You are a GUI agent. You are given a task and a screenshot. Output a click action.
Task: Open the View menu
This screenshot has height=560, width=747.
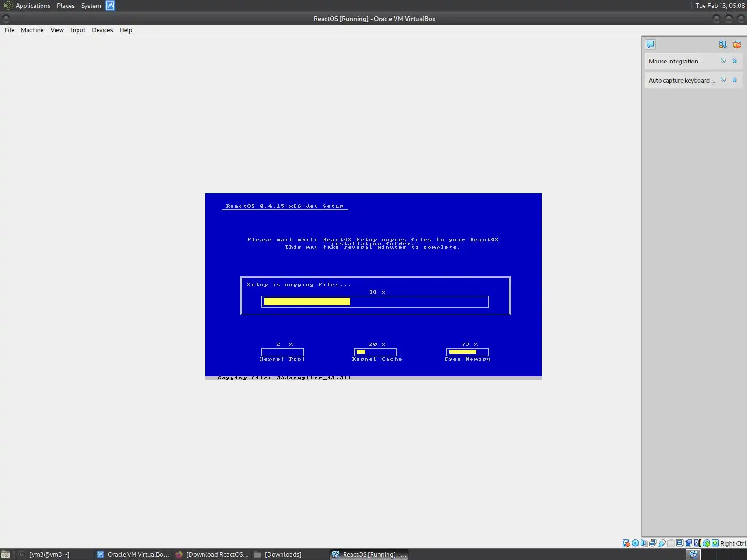[x=57, y=30]
